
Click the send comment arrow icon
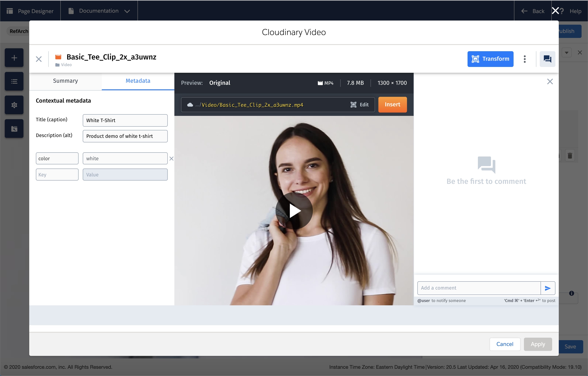point(548,288)
